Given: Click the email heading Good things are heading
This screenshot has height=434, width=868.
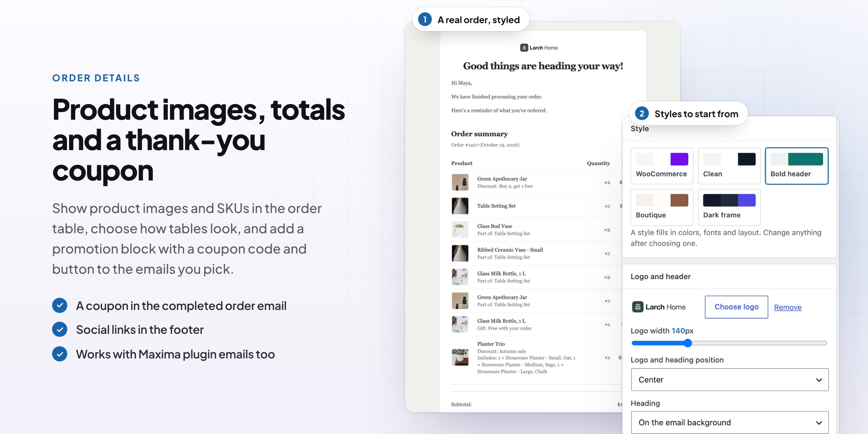Looking at the screenshot, I should 543,66.
